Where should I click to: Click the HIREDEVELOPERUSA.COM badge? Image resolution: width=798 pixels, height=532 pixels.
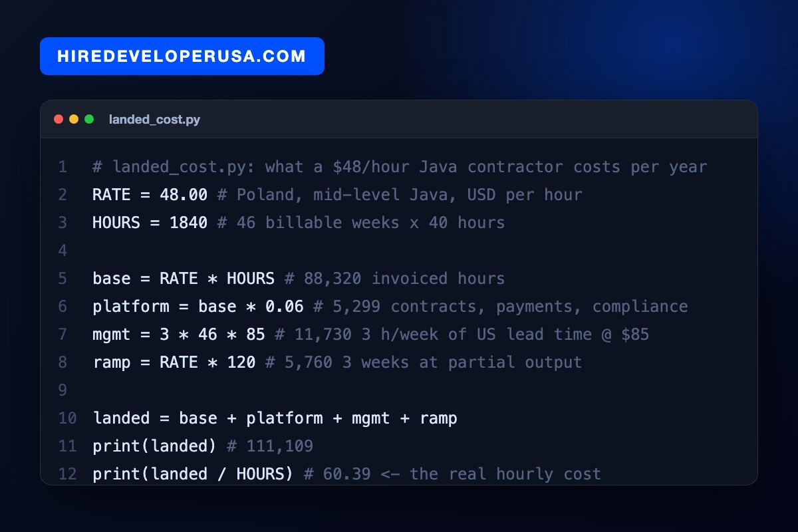[182, 56]
